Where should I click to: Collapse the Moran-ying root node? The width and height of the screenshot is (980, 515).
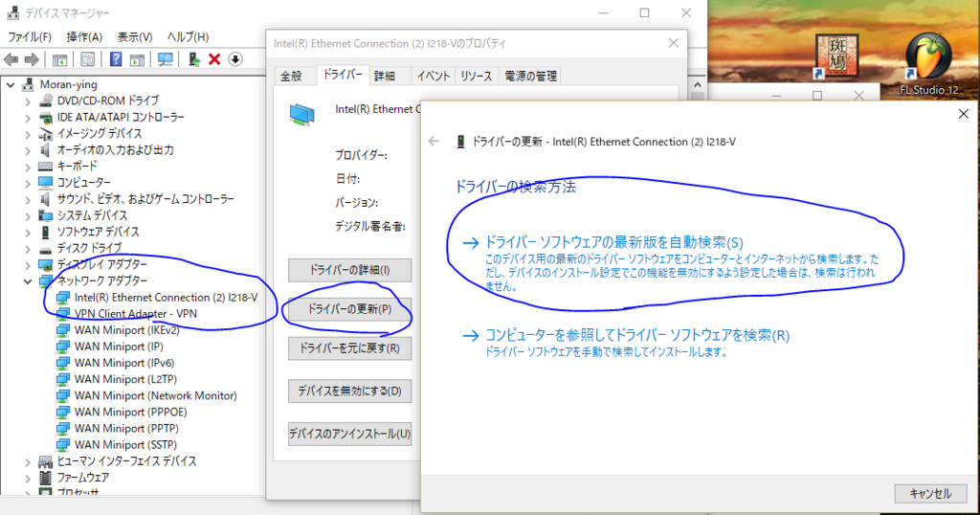[x=11, y=84]
